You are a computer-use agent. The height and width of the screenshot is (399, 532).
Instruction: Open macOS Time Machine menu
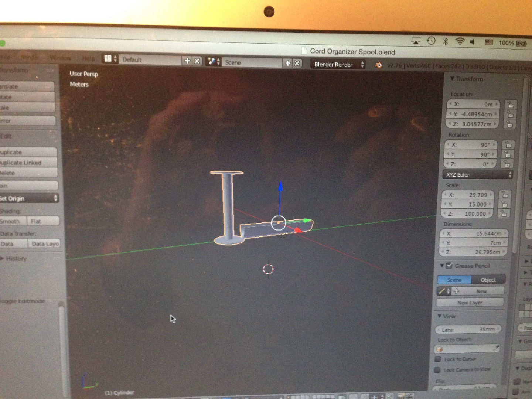(x=431, y=41)
